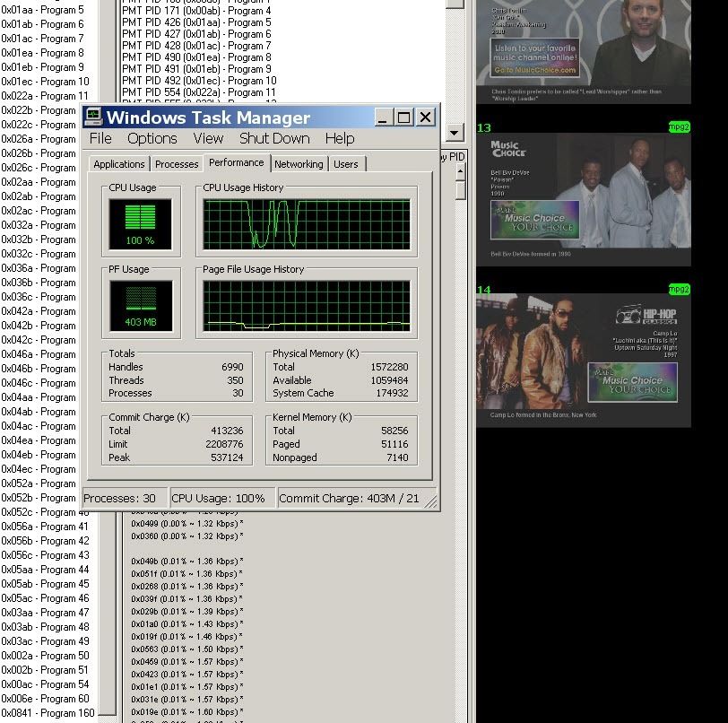This screenshot has height=723, width=728.
Task: Open the Shut Down menu
Action: tap(274, 138)
